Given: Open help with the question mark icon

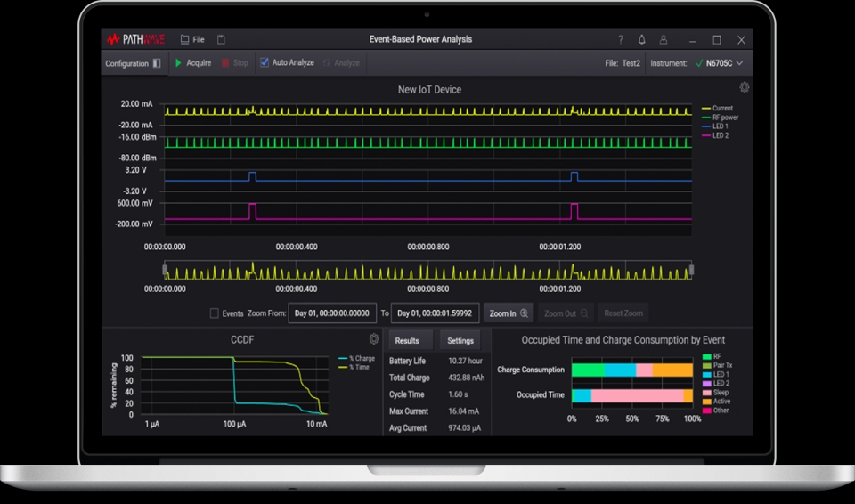Looking at the screenshot, I should tap(621, 39).
